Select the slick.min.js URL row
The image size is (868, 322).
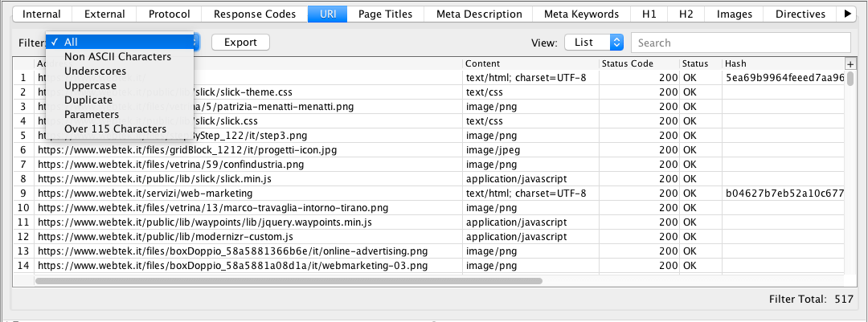(428, 179)
